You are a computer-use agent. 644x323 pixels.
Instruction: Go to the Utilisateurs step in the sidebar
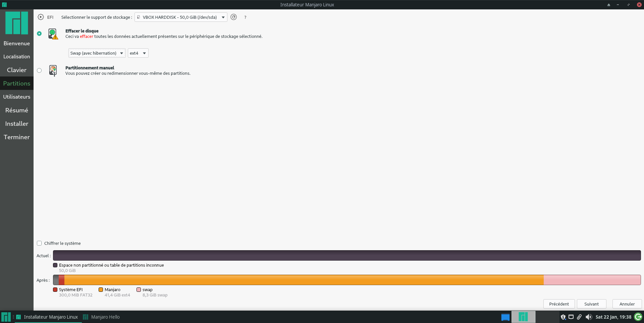tap(16, 97)
